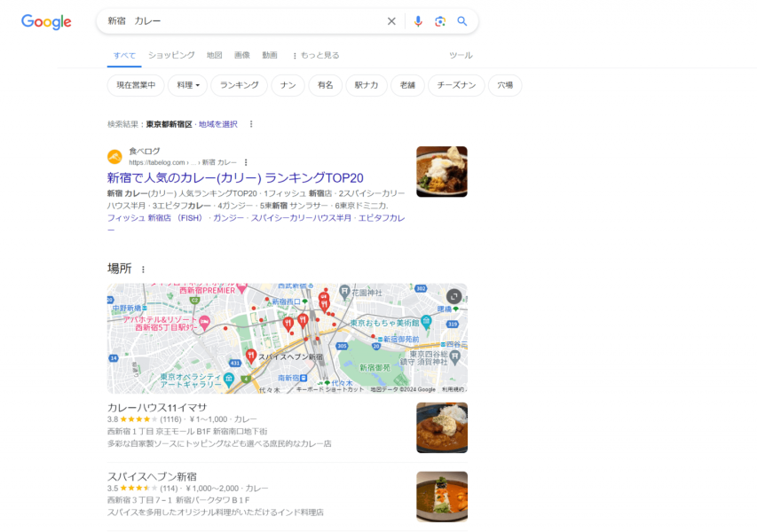Open the 料理 filter dropdown
This screenshot has height=532, width=757.
[x=188, y=85]
